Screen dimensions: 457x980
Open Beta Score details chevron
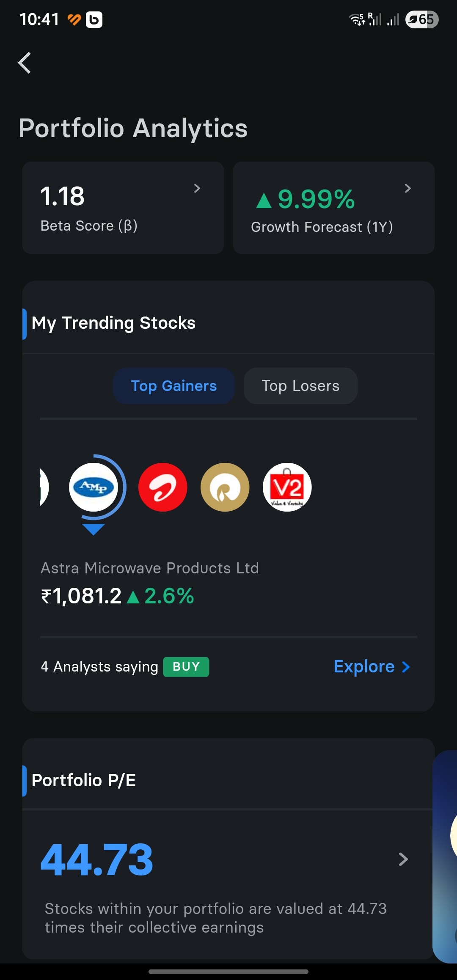[x=197, y=188]
